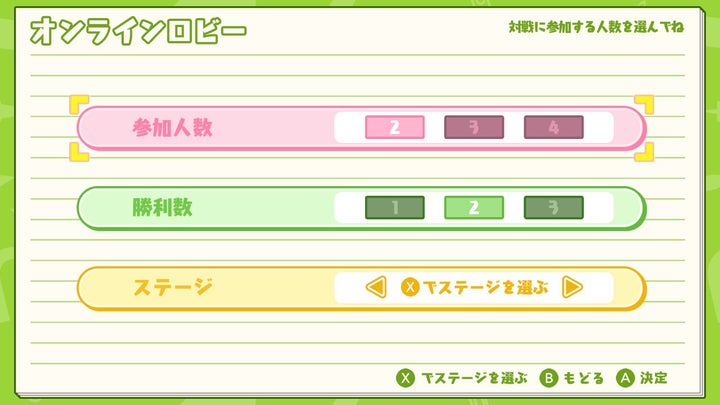Set 勝利数 to 3 wins
Screen dimensions: 720x405
pyautogui.click(x=553, y=208)
